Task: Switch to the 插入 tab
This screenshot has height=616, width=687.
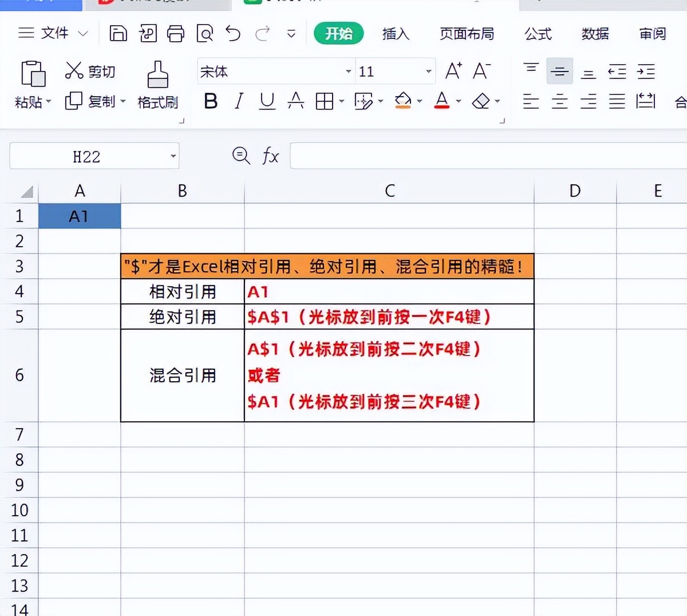Action: click(x=396, y=34)
